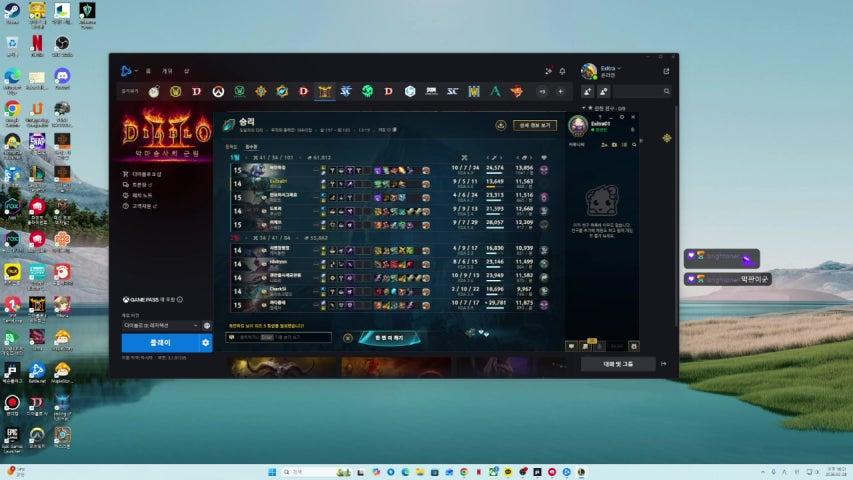Open the 샵 menu in Battle.net
Screen dimensions: 853x480
tap(186, 71)
